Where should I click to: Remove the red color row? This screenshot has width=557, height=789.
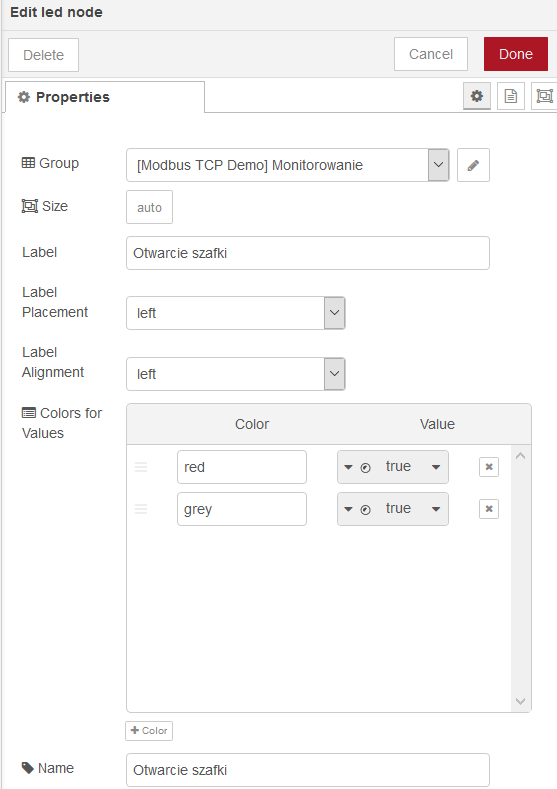pos(489,467)
